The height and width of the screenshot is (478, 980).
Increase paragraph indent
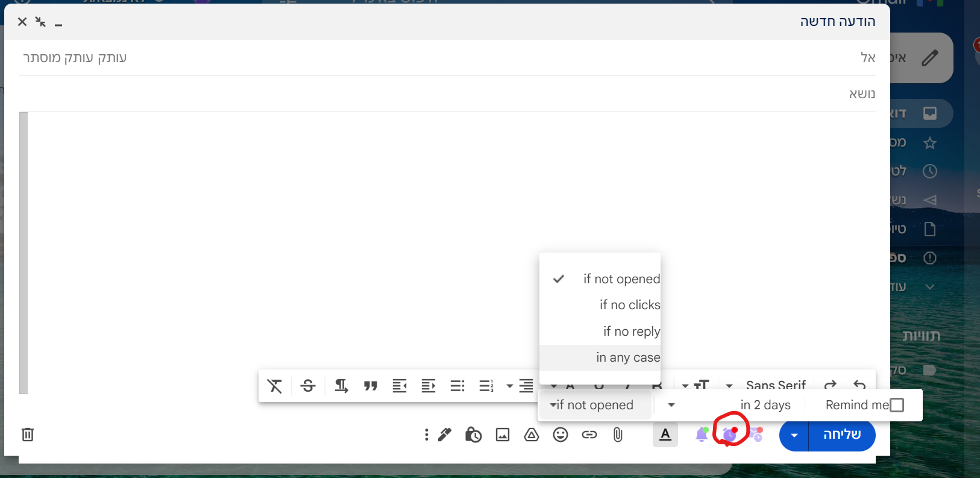click(429, 386)
